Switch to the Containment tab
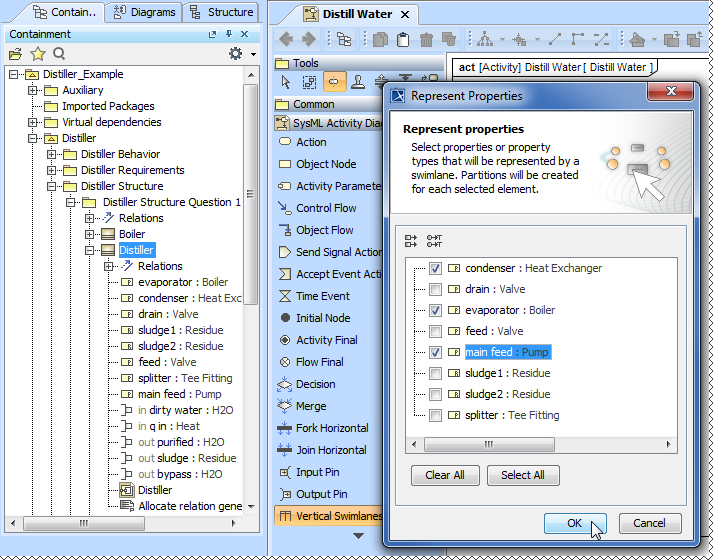The image size is (713, 560). pyautogui.click(x=65, y=12)
